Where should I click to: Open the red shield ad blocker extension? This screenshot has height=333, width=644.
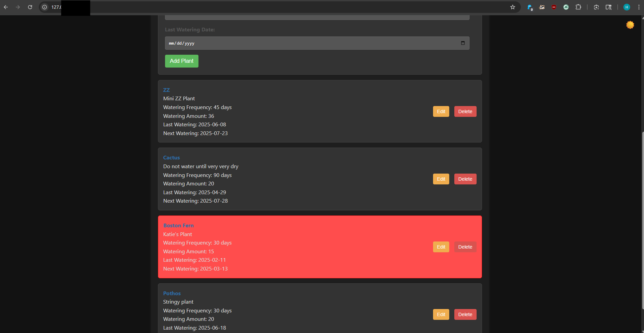[554, 7]
